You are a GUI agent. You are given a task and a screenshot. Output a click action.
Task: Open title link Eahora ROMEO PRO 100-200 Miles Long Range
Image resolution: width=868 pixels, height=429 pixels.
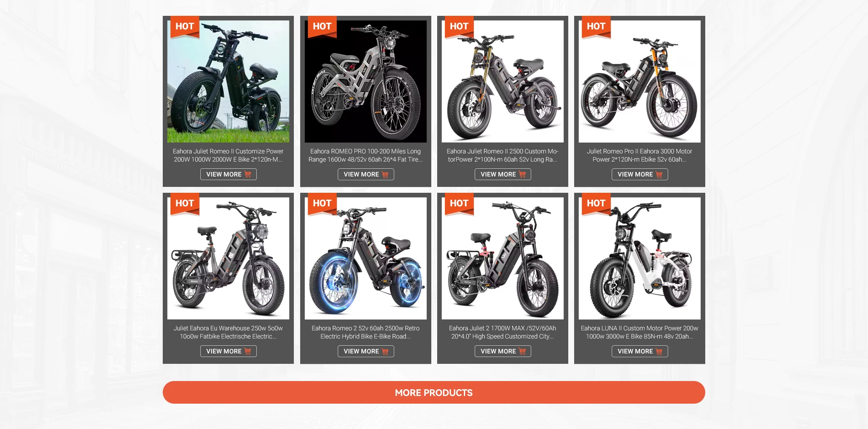point(366,155)
